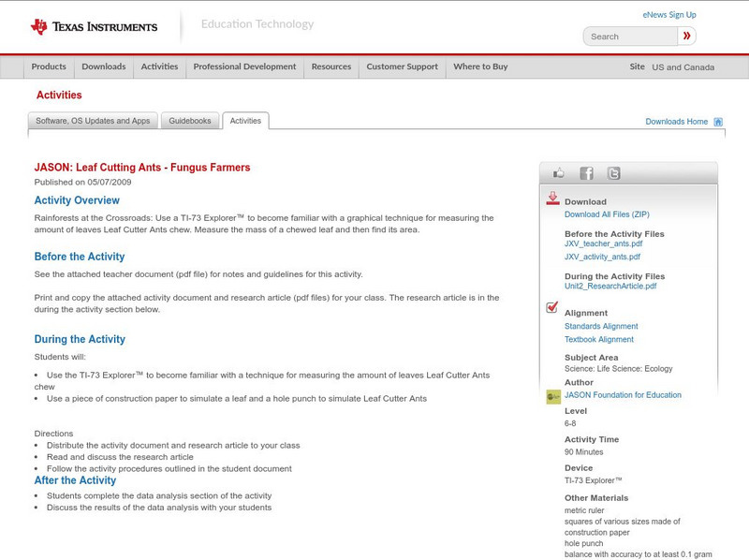Click the red download arrow icon

(x=552, y=199)
